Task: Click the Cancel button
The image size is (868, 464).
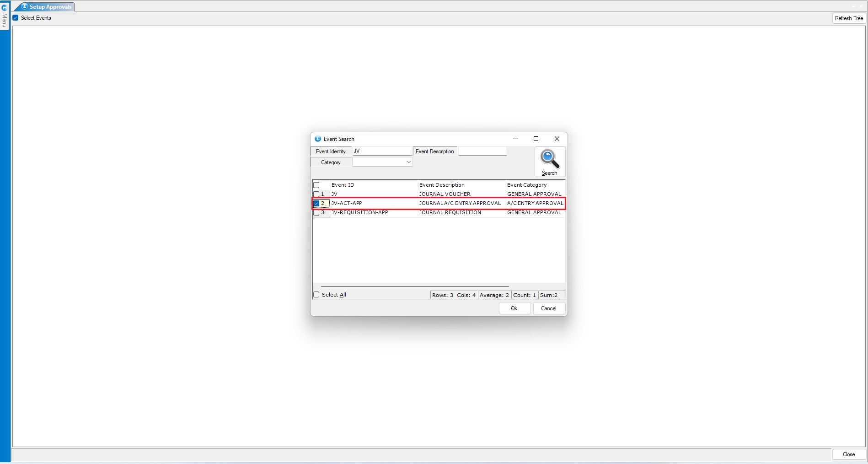Action: point(549,308)
